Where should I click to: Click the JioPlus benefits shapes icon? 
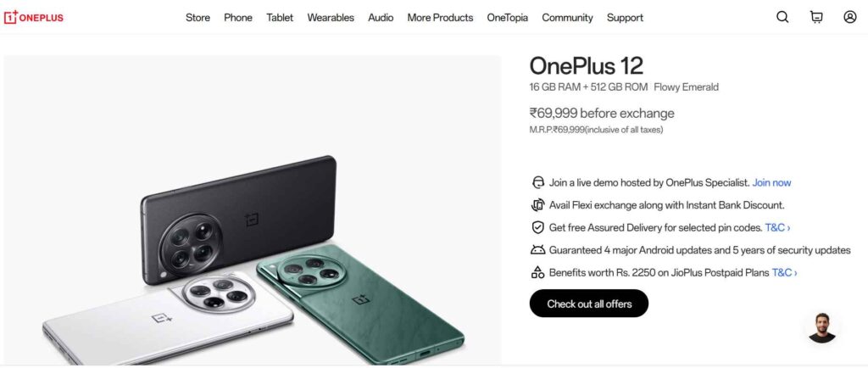[x=537, y=272]
